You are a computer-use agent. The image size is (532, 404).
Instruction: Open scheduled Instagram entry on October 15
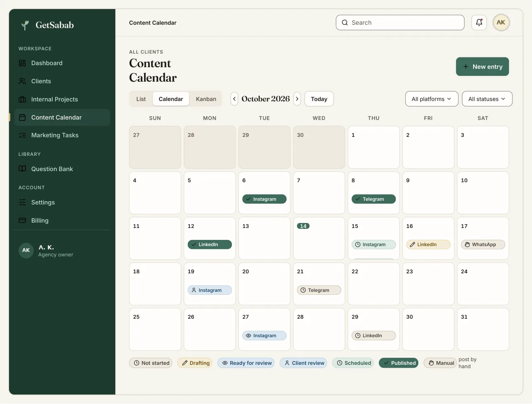373,244
